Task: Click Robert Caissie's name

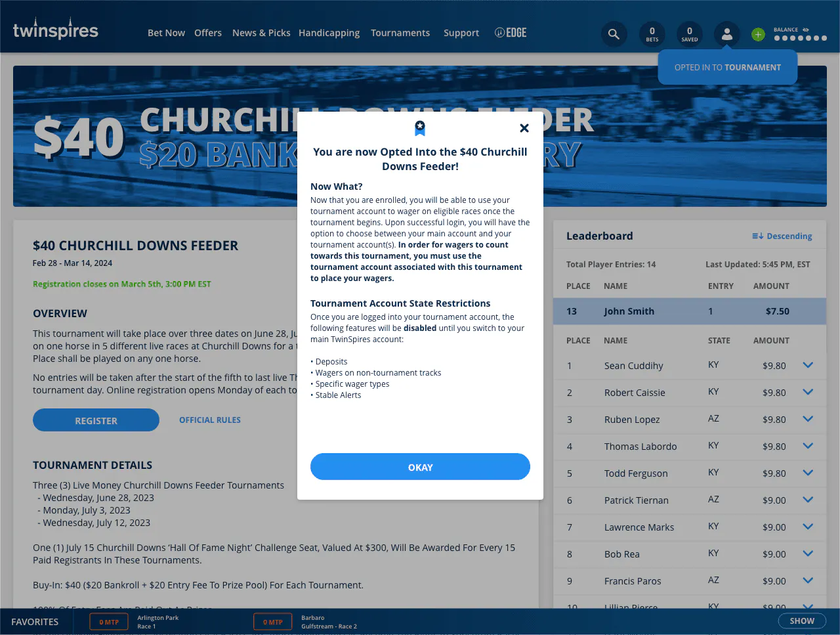Action: [635, 393]
